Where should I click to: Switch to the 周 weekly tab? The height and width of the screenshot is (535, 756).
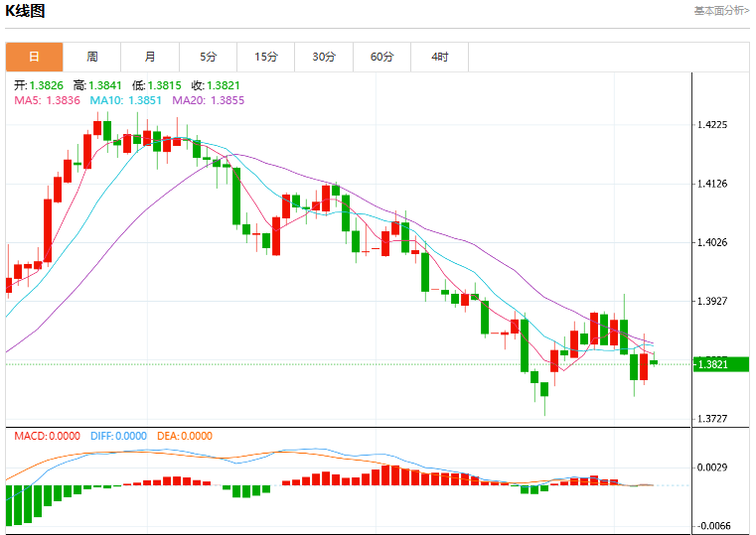[92, 57]
